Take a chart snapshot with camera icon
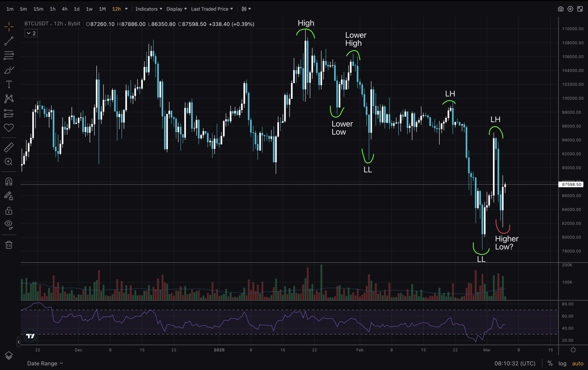588x370 pixels. [560, 9]
